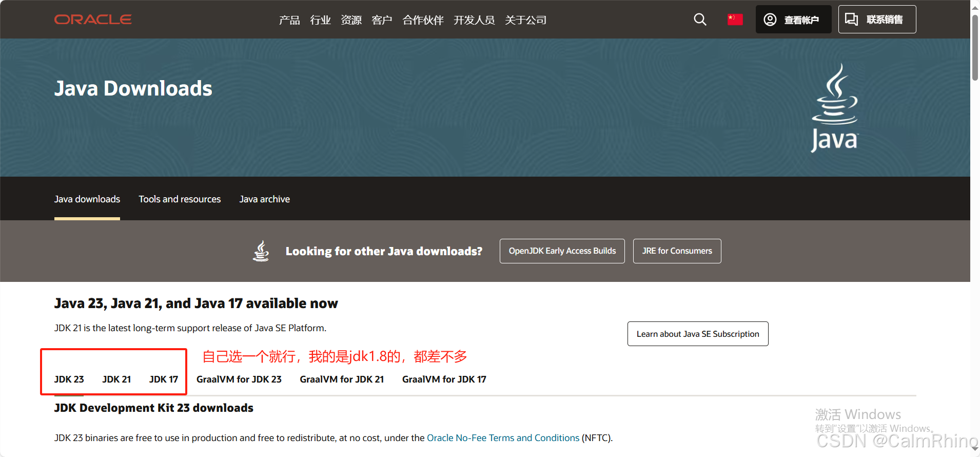This screenshot has height=457, width=980.
Task: Click JRE for Consumers button
Action: 677,251
